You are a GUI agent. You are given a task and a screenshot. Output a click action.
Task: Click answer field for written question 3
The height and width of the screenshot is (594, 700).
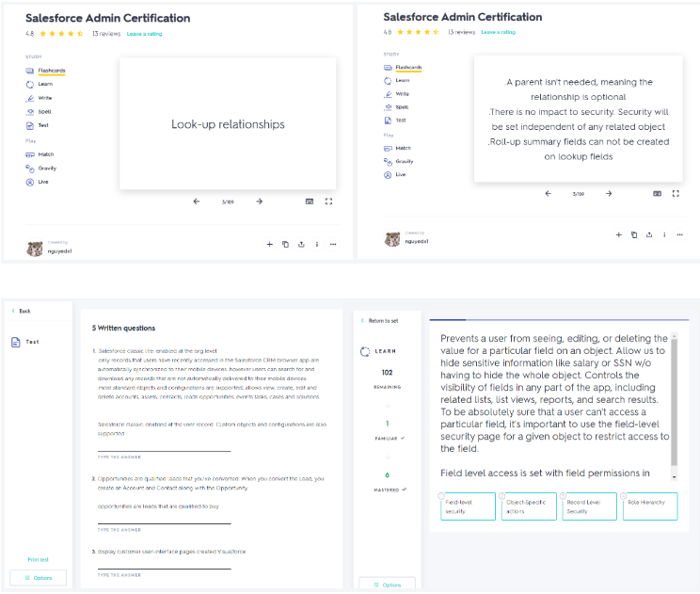pyautogui.click(x=165, y=565)
